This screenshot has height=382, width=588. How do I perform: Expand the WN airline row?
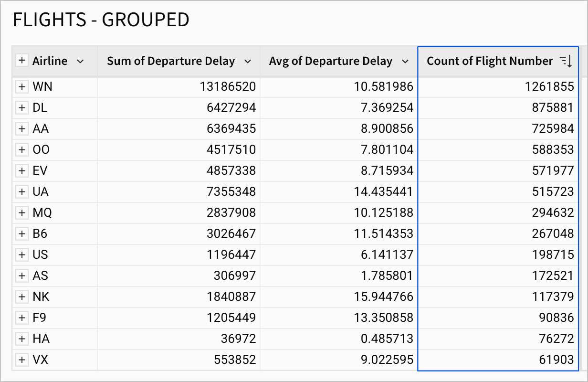(21, 86)
